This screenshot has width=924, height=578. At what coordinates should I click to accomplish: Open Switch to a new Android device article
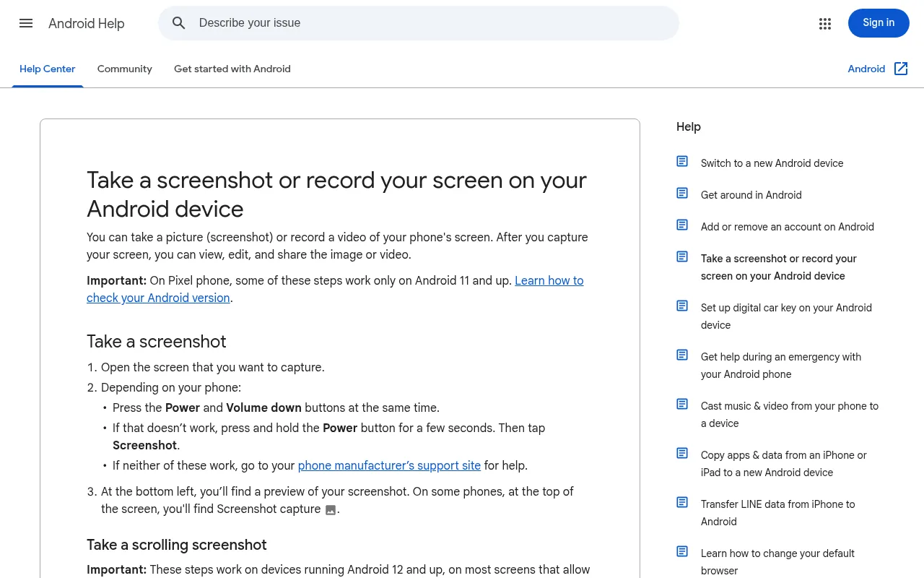[x=772, y=163]
